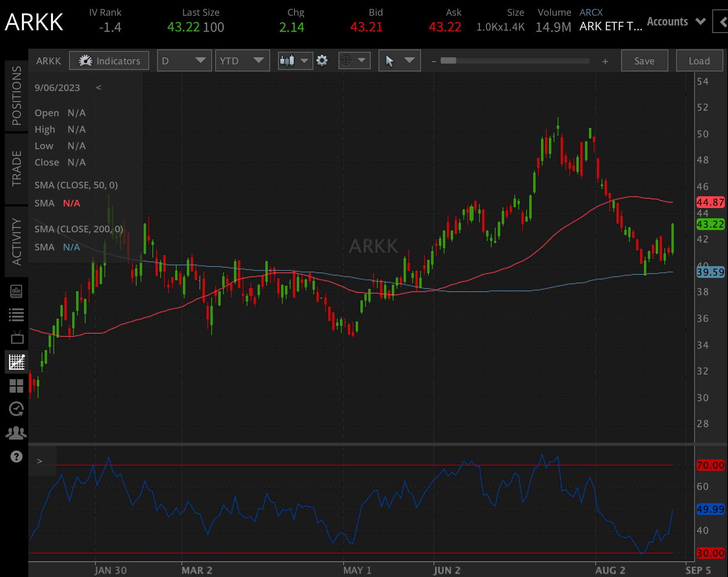The width and height of the screenshot is (728, 577).
Task: Click the Bid price 43.21
Action: coord(366,27)
